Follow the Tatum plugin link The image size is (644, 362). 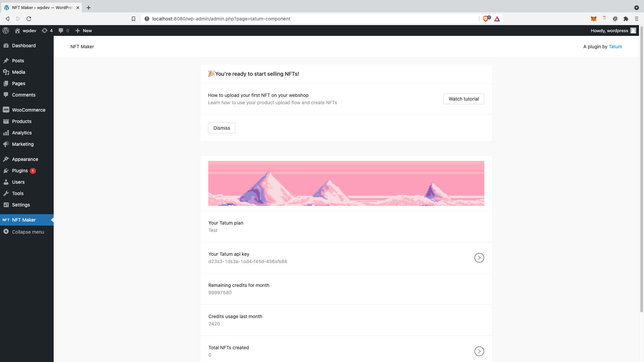tap(615, 47)
